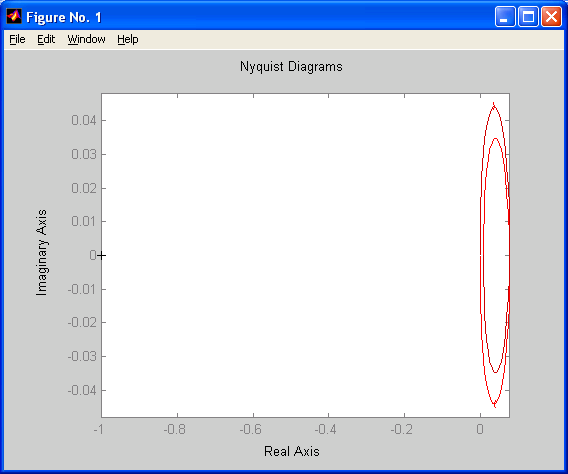Click the x-axis tick label -0.2
This screenshot has height=474, width=568.
pyautogui.click(x=402, y=429)
